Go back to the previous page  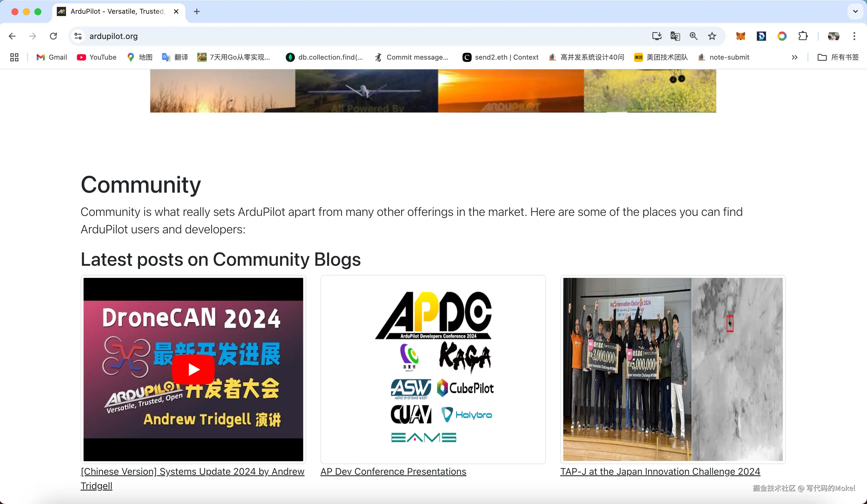click(12, 36)
